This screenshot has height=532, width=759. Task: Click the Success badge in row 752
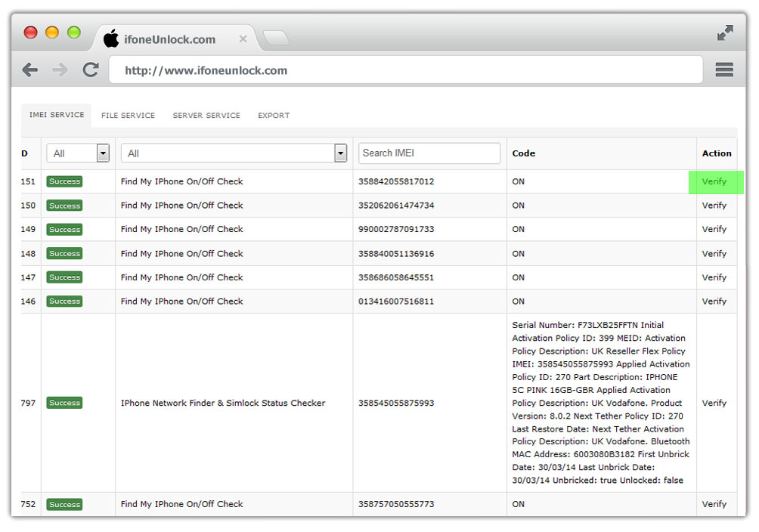tap(64, 504)
